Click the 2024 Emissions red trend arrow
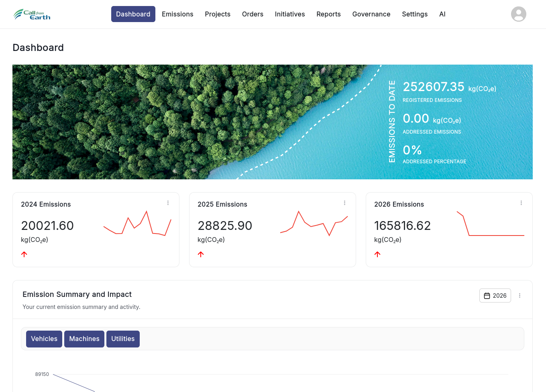Screen dimensions: 546x392 click(24, 254)
